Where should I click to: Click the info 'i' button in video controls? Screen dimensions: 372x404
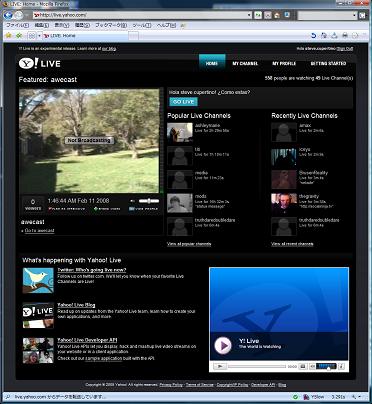point(341,367)
